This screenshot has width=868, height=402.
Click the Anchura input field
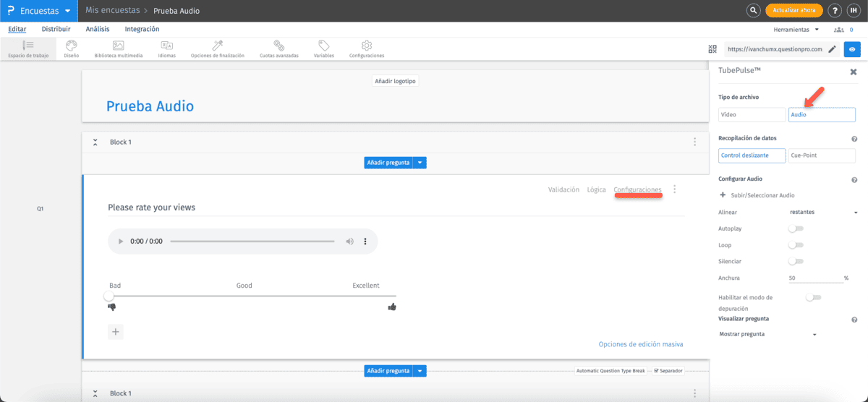(814, 278)
